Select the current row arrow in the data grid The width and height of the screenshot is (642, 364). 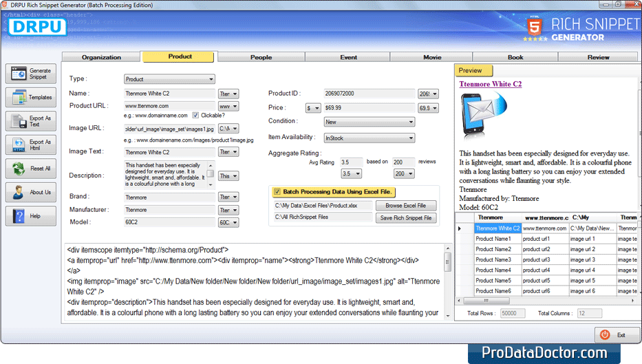tap(460, 228)
